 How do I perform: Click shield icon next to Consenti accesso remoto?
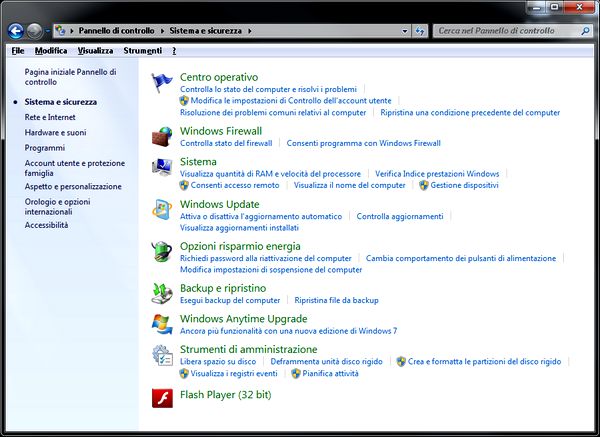(184, 185)
